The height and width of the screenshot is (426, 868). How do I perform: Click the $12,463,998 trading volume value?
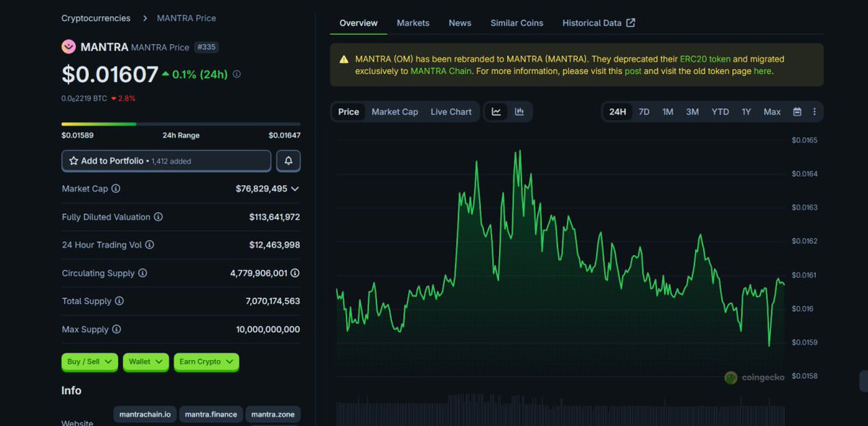[274, 245]
